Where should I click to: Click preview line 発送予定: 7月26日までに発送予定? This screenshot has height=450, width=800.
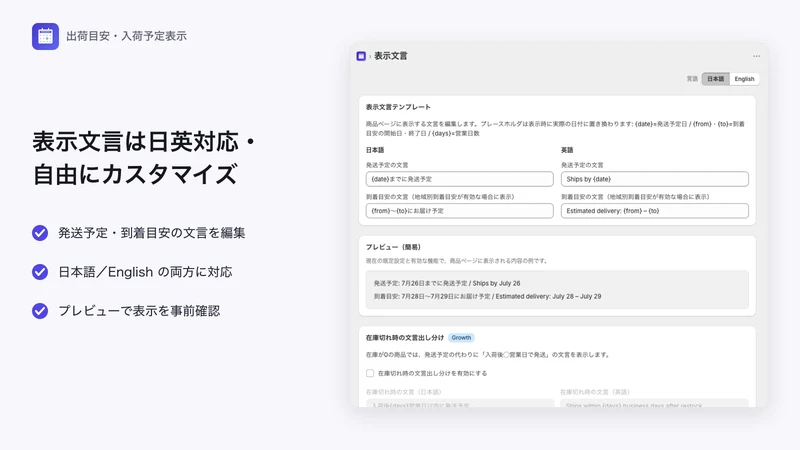point(447,283)
